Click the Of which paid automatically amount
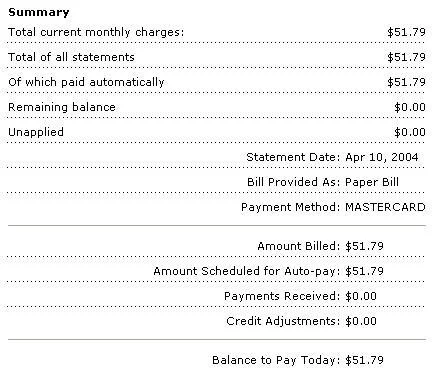The width and height of the screenshot is (432, 373). (406, 82)
